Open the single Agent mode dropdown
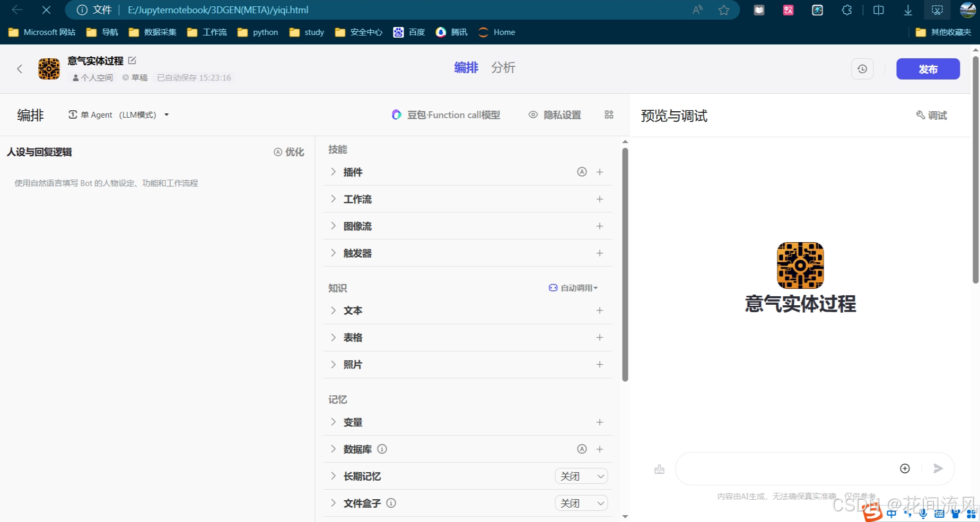 [119, 114]
